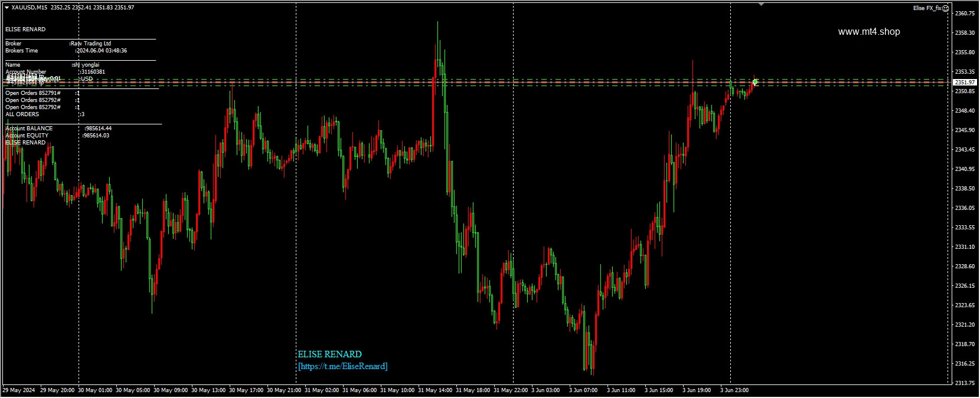This screenshot has height=398, width=980.
Task: Click the 2348.40 price scale label
Action: click(x=965, y=111)
